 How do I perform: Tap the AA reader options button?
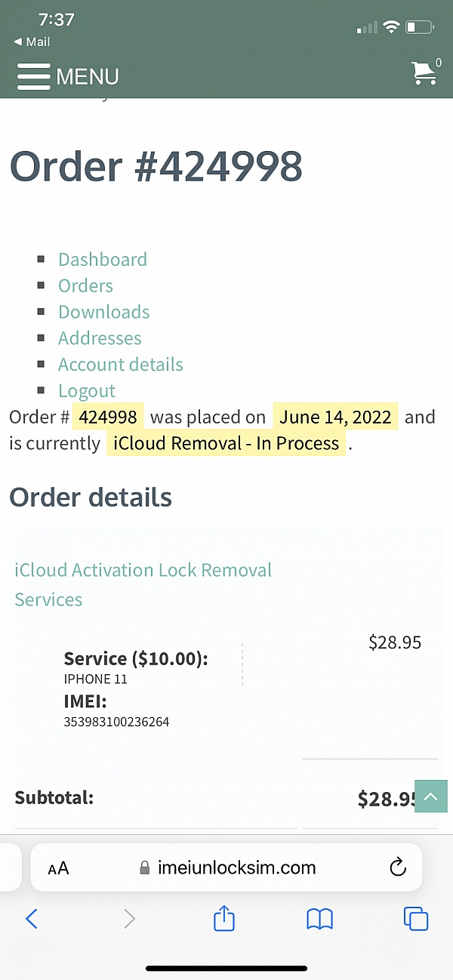point(58,868)
